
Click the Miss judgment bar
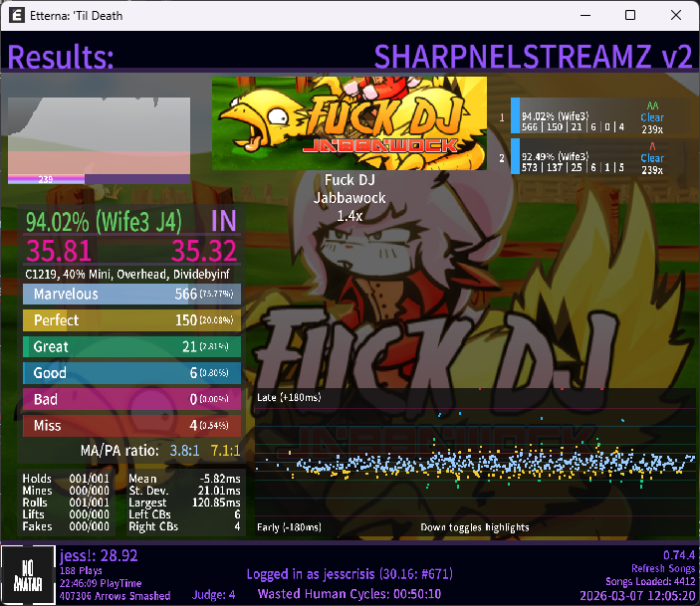click(x=131, y=425)
